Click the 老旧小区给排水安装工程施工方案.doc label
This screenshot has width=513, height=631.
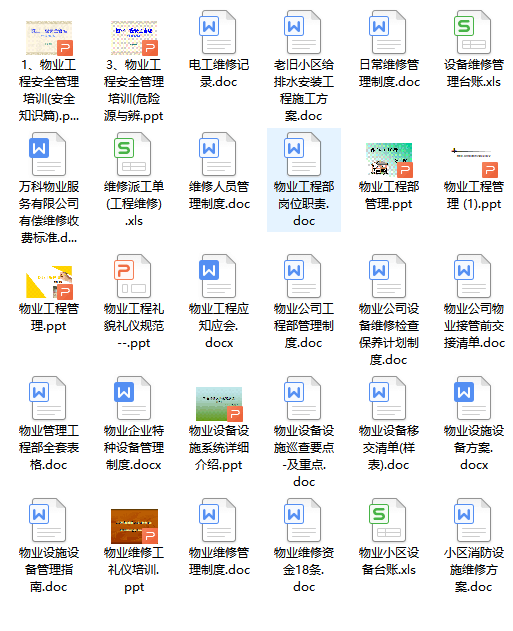click(x=304, y=90)
